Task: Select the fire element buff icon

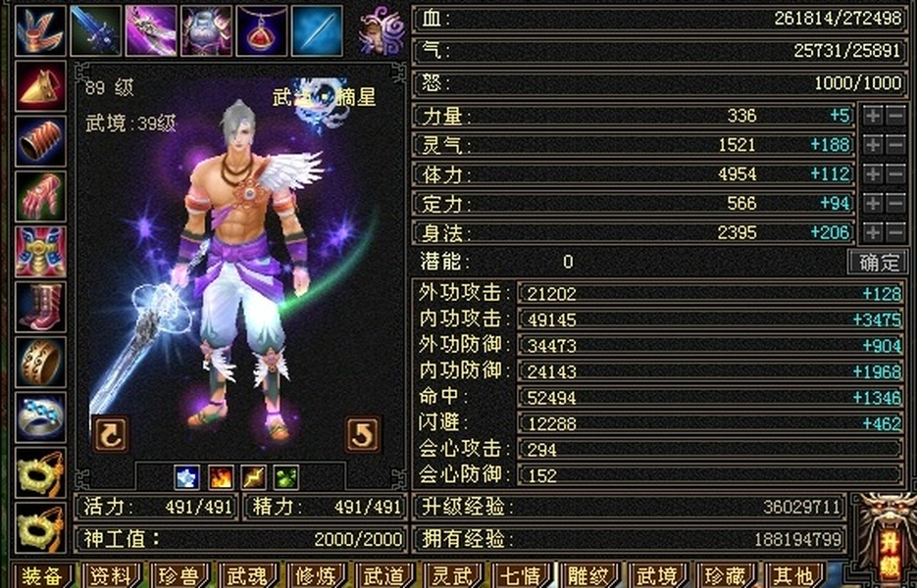Action: [x=221, y=477]
